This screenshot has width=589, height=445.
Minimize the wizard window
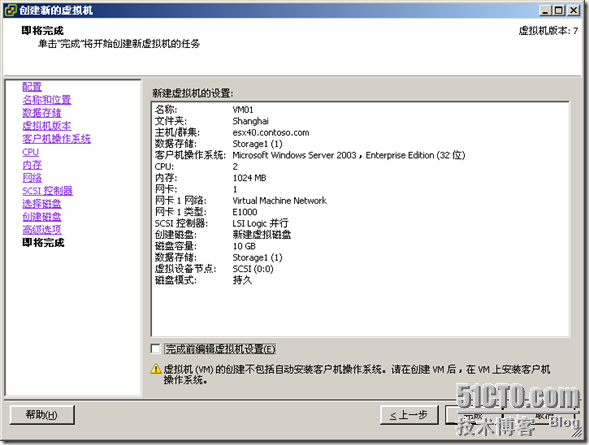(545, 11)
